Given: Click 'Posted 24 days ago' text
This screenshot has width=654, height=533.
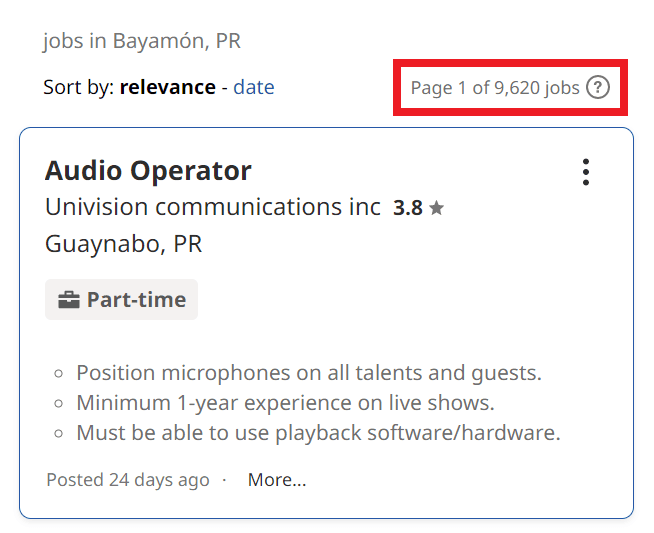Looking at the screenshot, I should coord(128,480).
